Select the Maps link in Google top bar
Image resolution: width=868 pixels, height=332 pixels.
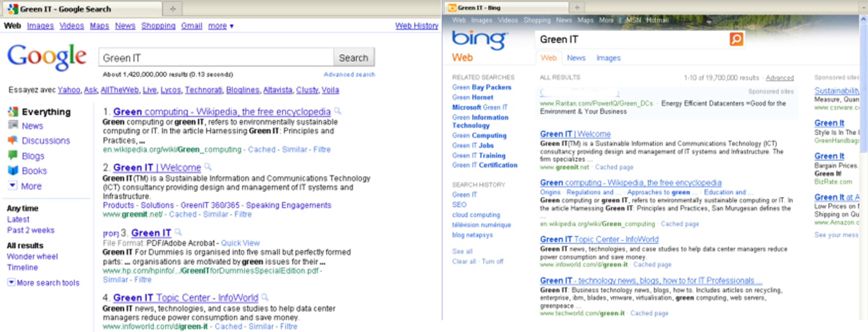99,26
